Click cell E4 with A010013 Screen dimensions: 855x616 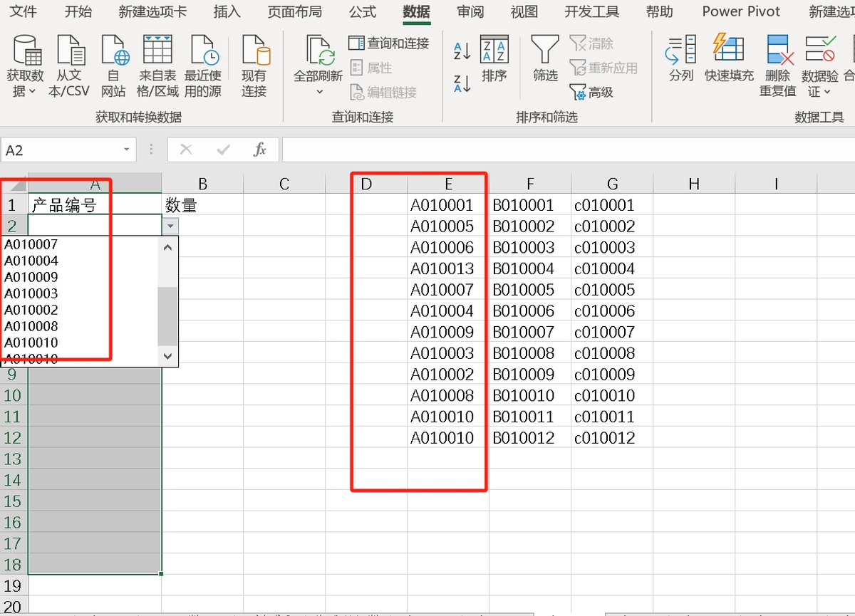tap(448, 268)
